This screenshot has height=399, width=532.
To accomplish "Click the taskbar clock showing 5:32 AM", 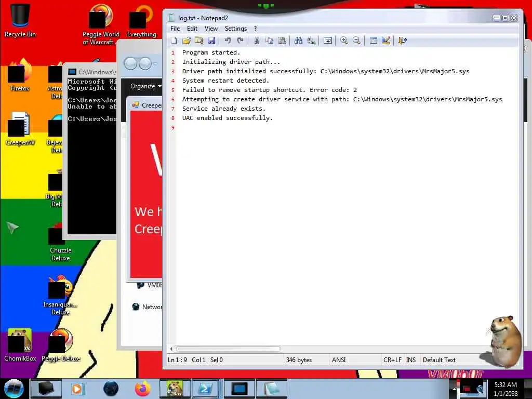I will (506, 389).
